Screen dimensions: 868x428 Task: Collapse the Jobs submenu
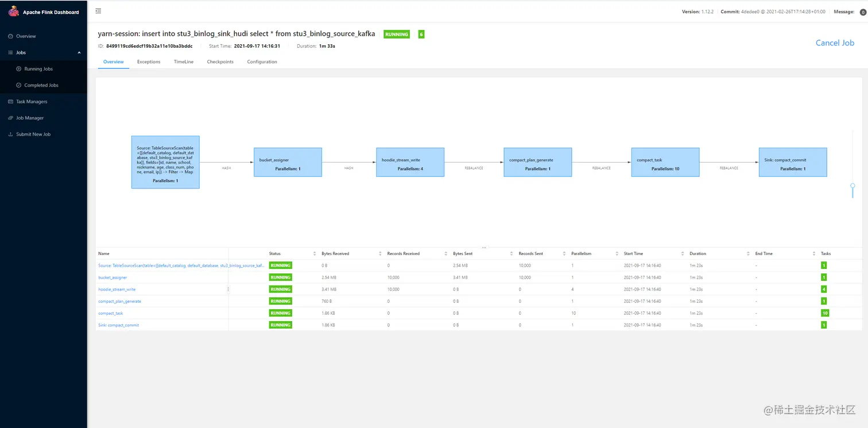point(79,52)
